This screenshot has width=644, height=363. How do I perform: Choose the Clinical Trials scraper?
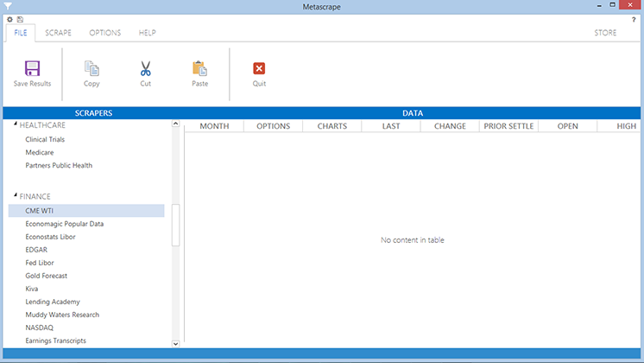[45, 139]
